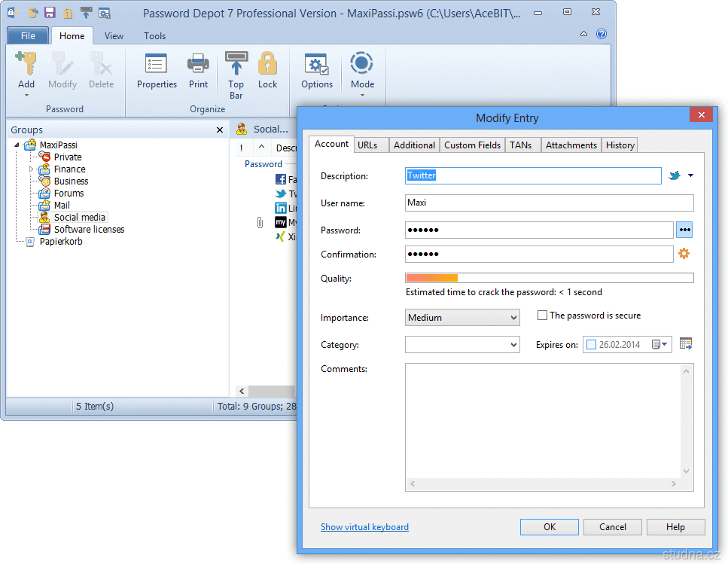The width and height of the screenshot is (728, 564).
Task: Open the Importance dropdown
Action: [462, 318]
